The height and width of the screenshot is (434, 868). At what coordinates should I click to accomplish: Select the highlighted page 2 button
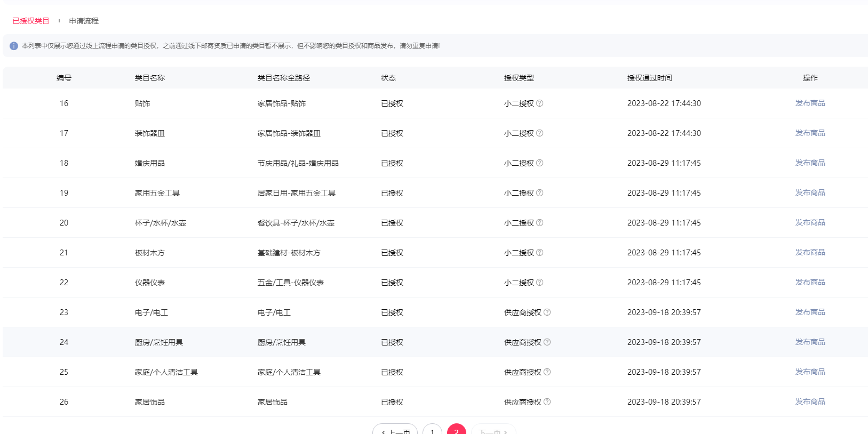(x=456, y=430)
